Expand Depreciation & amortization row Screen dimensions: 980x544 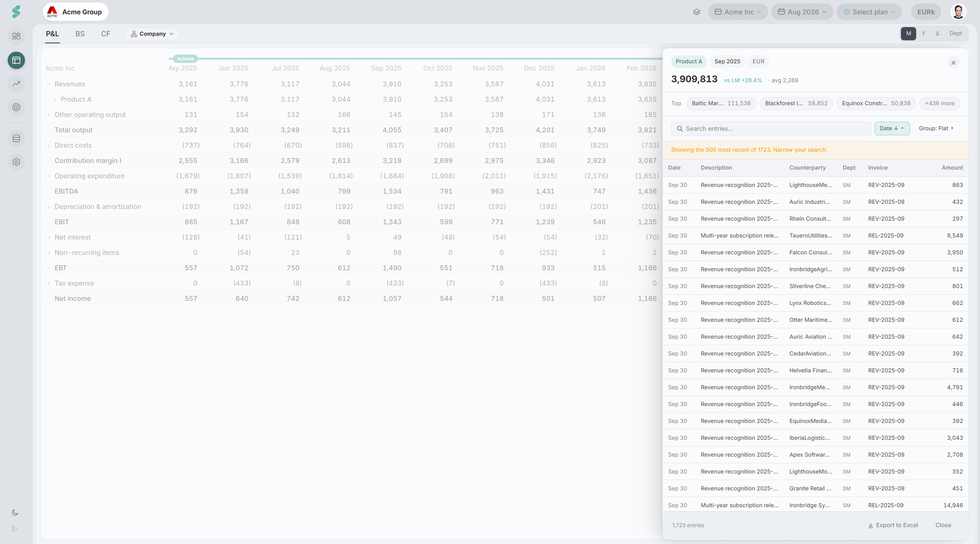point(48,207)
